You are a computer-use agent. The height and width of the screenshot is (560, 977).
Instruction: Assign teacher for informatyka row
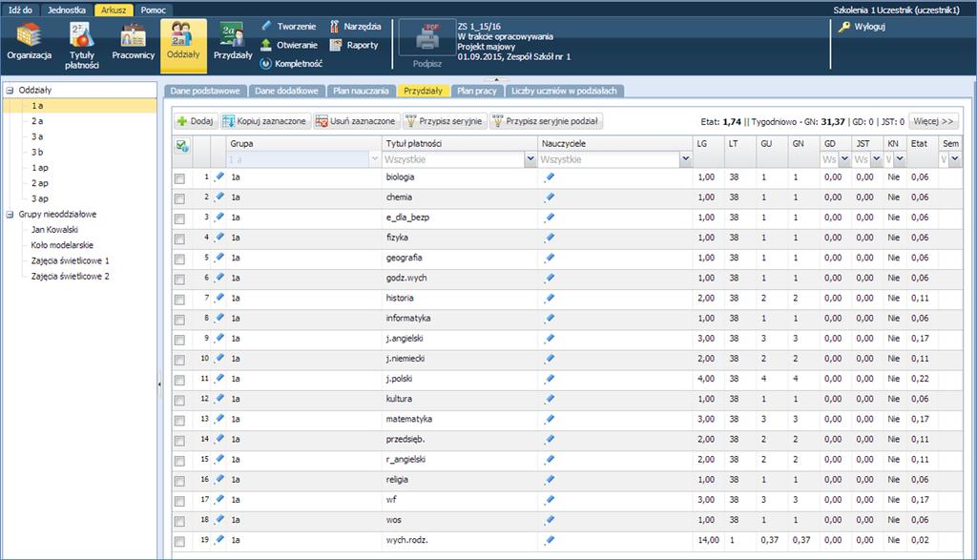[549, 319]
